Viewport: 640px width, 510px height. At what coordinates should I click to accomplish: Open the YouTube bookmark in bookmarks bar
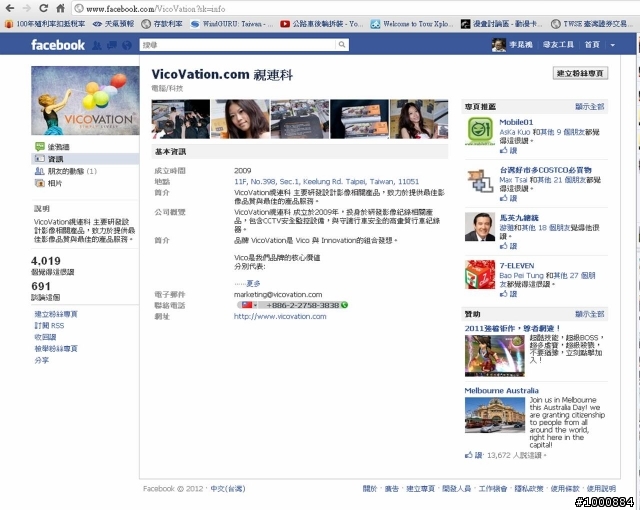(321, 24)
